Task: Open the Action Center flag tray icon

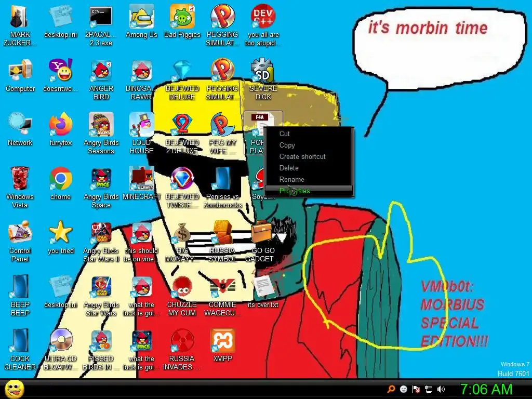Action: click(x=416, y=389)
